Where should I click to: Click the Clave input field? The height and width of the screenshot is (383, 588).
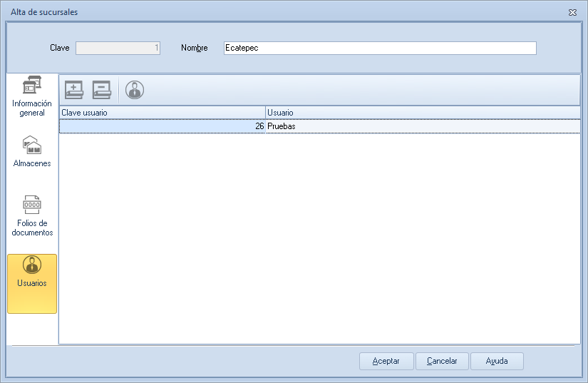118,48
